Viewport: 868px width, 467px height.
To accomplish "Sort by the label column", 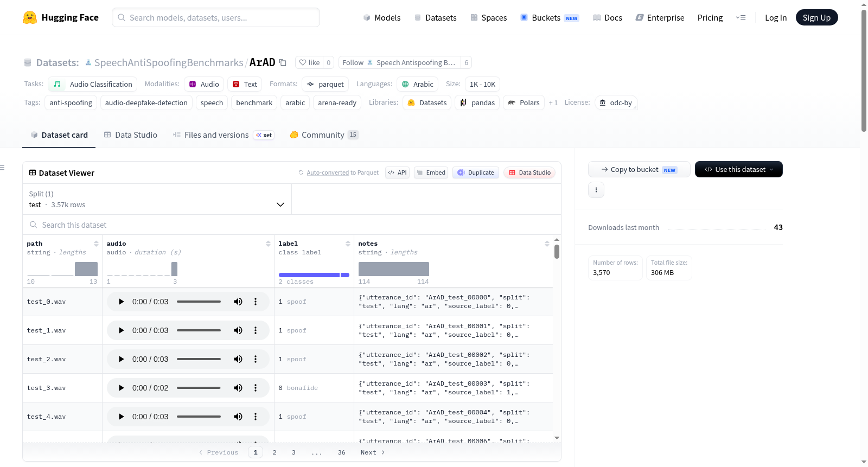I will pyautogui.click(x=348, y=244).
